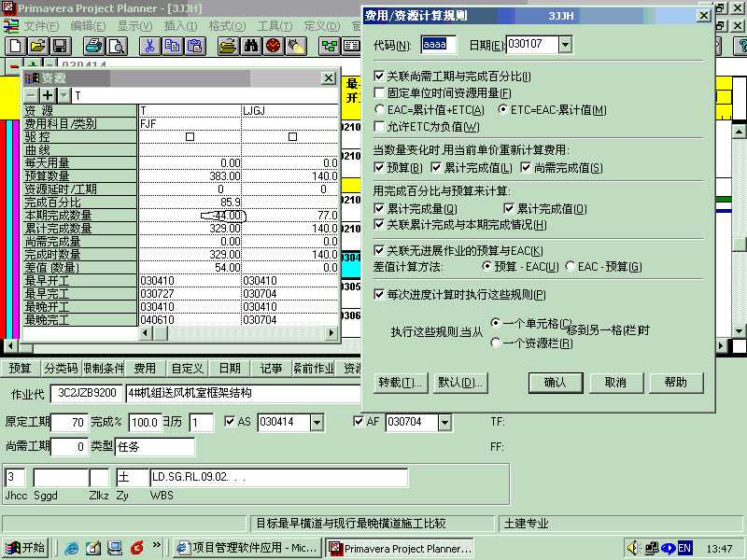Screen dimensions: 747x560
Task: Open the 编辑(E) menu
Action: click(88, 26)
